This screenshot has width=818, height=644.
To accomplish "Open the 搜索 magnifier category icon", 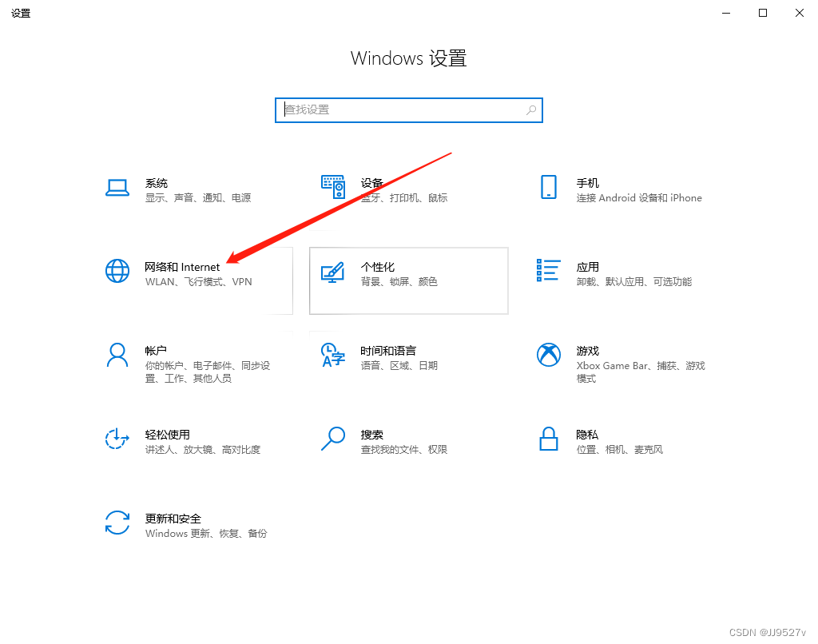I will [x=333, y=439].
